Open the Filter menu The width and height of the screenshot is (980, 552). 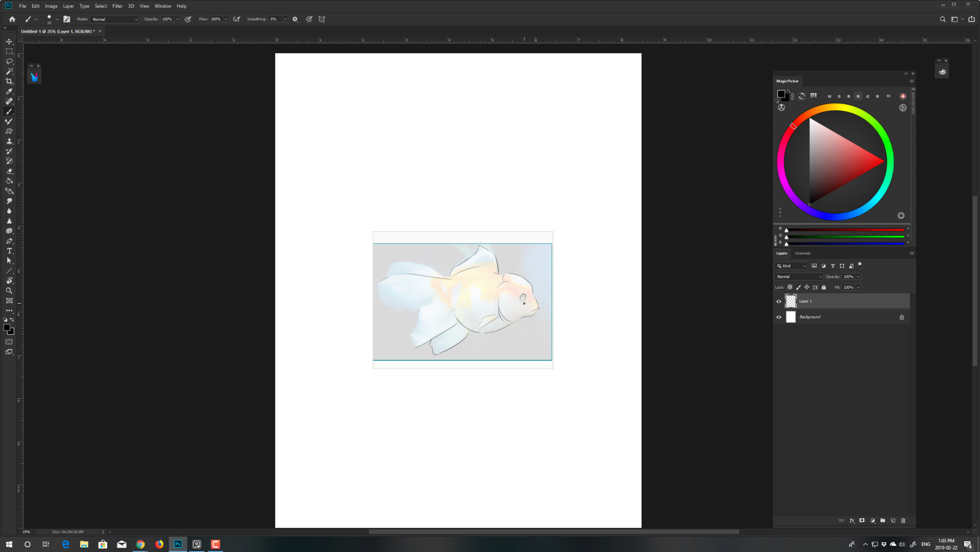[x=117, y=6]
